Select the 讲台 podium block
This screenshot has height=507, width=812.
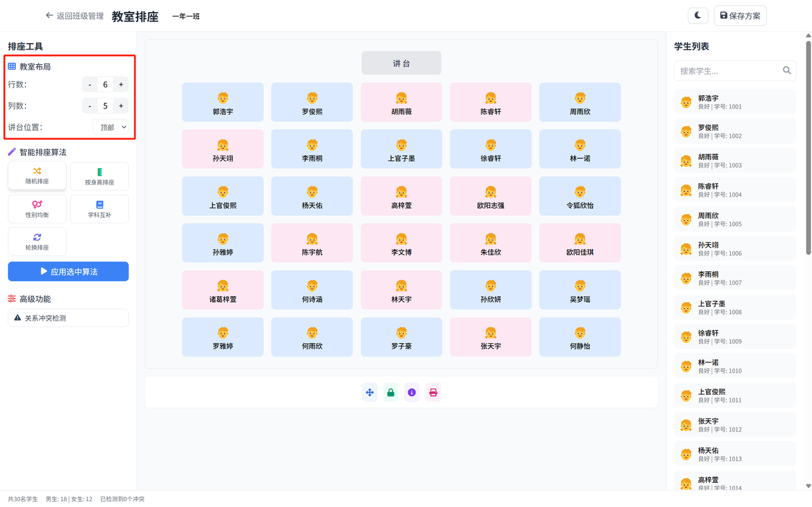point(401,63)
